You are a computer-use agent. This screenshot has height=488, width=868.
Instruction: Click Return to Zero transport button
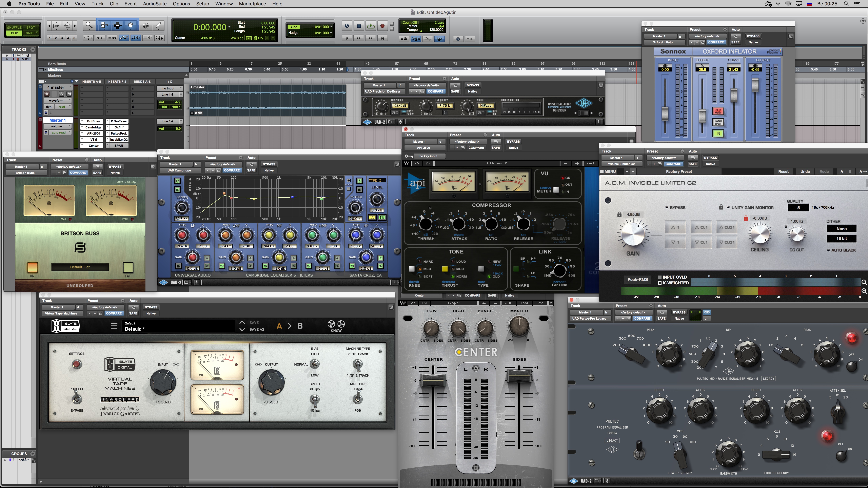[x=347, y=38]
